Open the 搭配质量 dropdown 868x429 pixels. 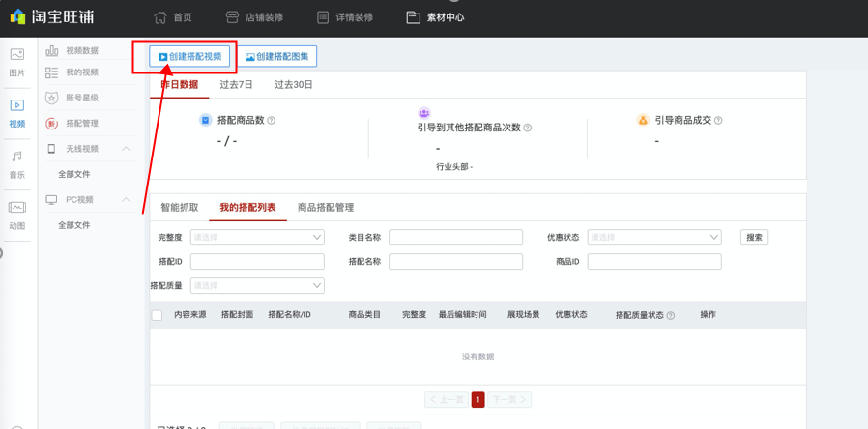pos(257,285)
